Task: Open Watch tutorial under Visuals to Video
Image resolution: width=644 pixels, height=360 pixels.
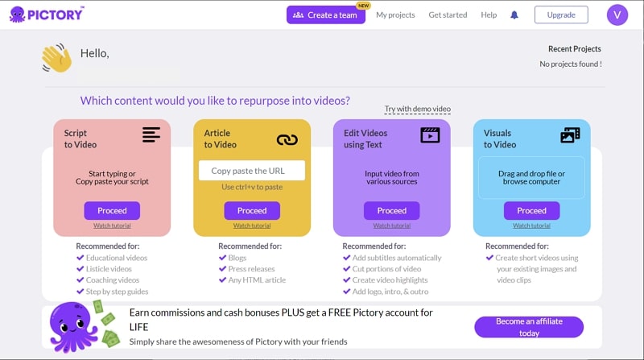Action: coord(531,226)
